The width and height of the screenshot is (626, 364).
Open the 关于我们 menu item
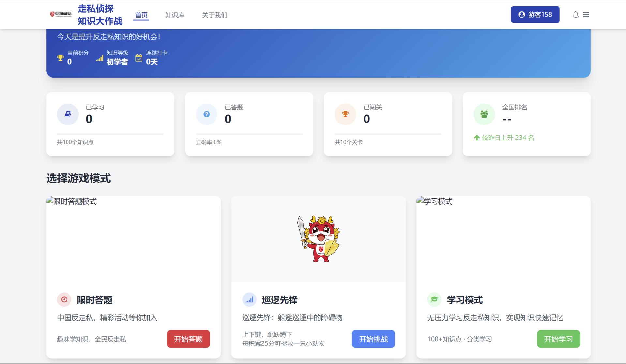coord(215,15)
